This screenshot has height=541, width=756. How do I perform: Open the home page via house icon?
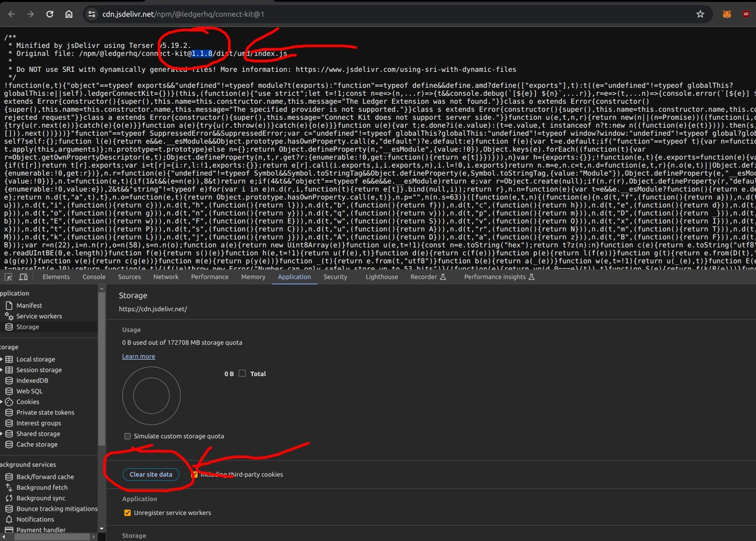point(69,14)
